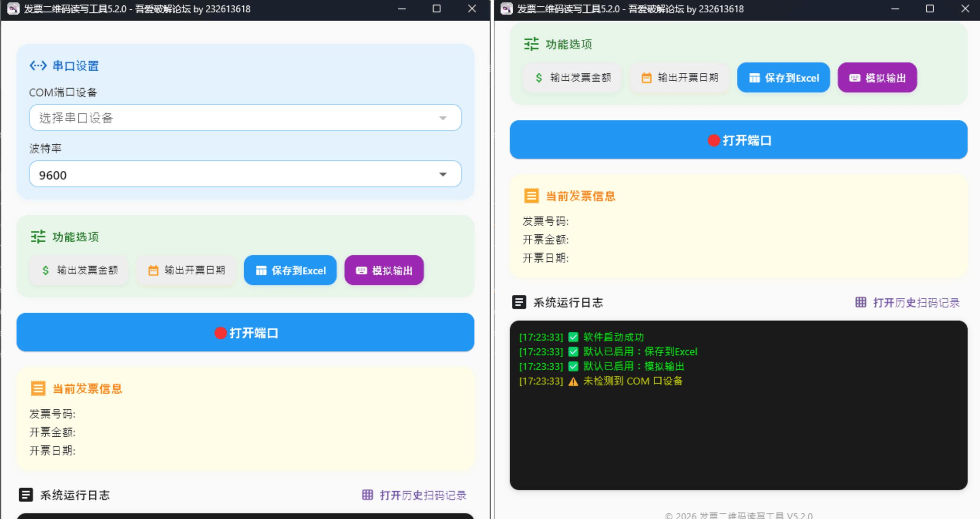Viewport: 980px width, 519px height.
Task: Click current invoice info icon in left window
Action: coord(38,388)
